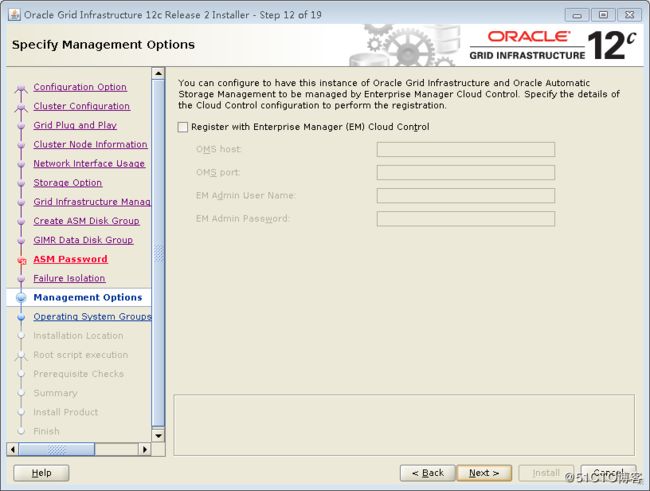Image resolution: width=650 pixels, height=491 pixels.
Task: Jump to Grid Plug and Play step
Action: [x=75, y=125]
